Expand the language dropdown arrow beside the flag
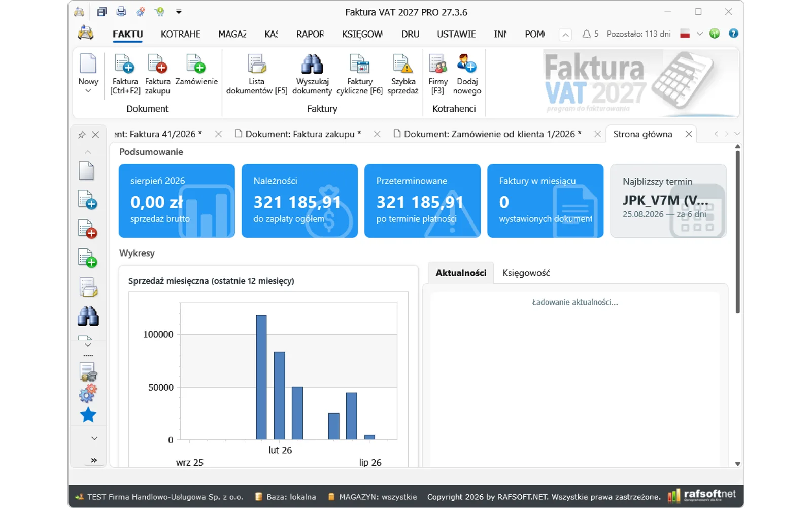 [x=699, y=34]
